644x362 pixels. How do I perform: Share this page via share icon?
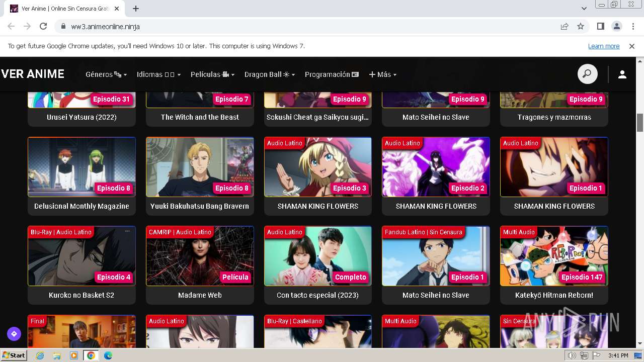tap(565, 27)
